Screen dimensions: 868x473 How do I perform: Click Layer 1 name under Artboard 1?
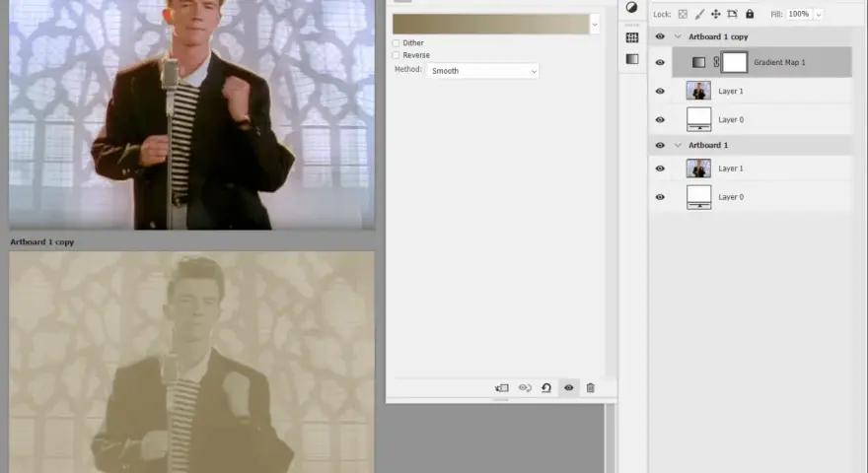click(731, 169)
